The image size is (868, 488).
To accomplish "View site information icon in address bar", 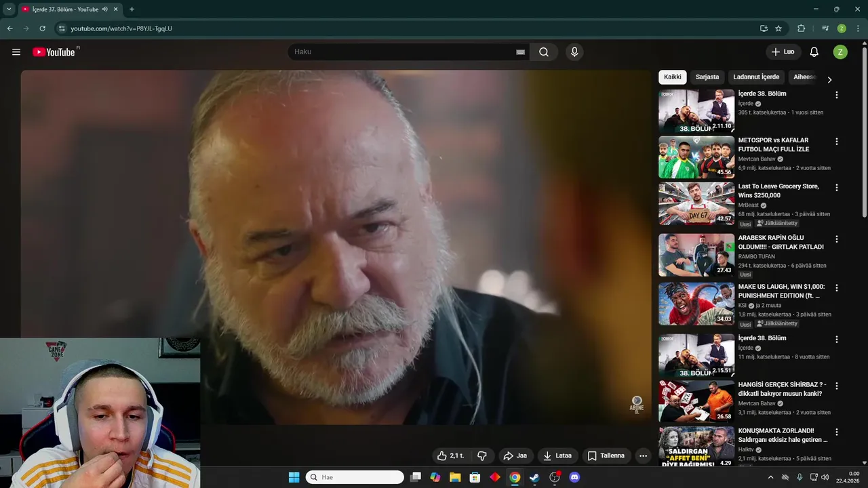I will coord(62,28).
